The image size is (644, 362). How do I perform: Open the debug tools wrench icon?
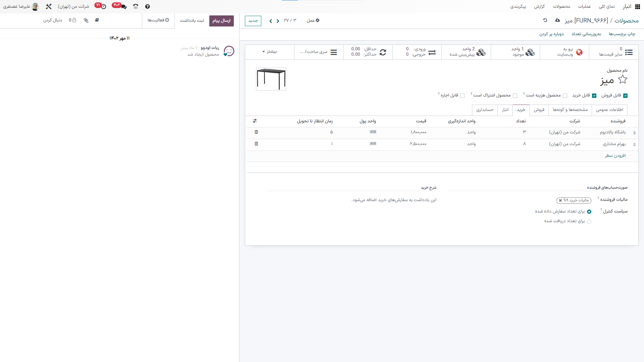[x=49, y=6]
